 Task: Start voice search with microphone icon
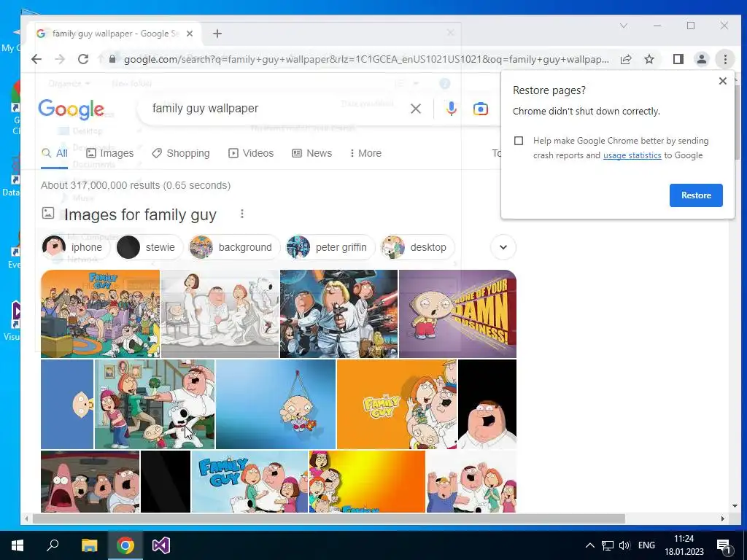point(451,109)
